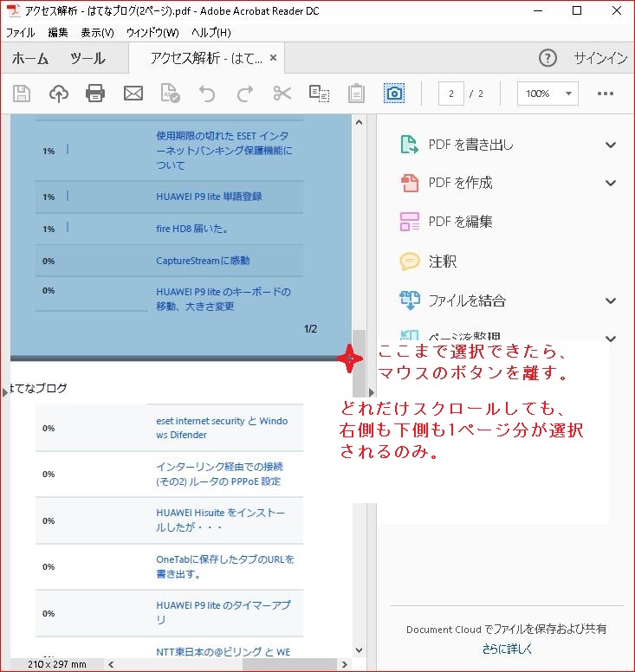The image size is (635, 672).
Task: Open the ウィンドウ(W) menu
Action: coord(152,33)
